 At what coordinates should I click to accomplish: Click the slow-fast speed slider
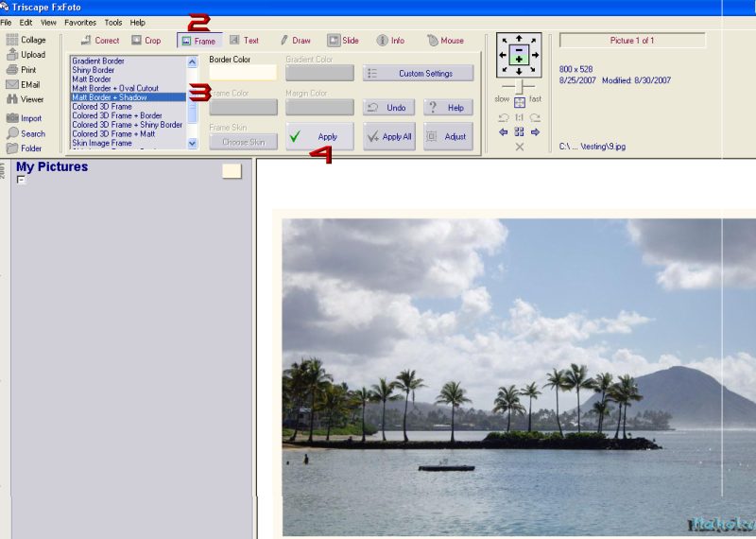tap(519, 87)
